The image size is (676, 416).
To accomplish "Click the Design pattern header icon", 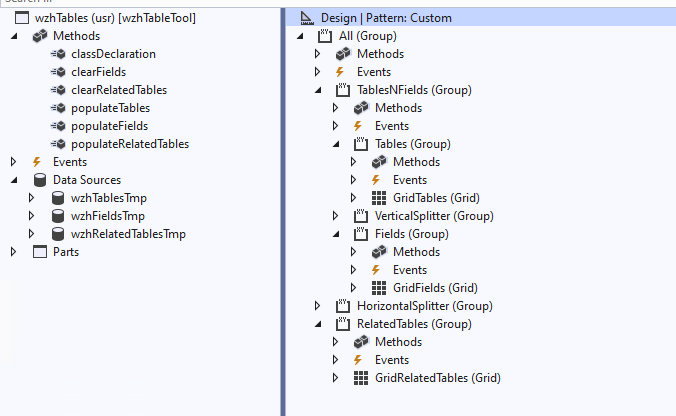I will 306,18.
